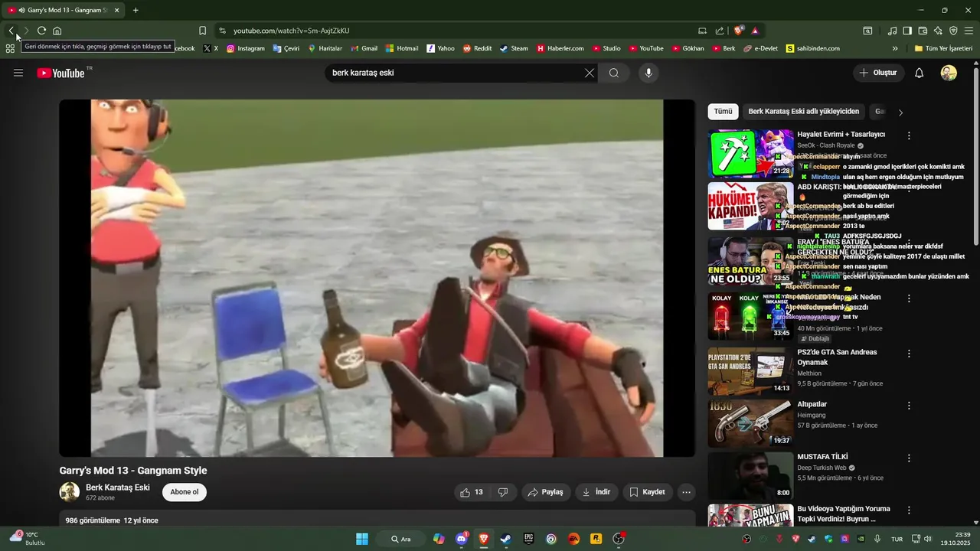Open a new tab with the plus button
980x551 pixels.
[136, 10]
